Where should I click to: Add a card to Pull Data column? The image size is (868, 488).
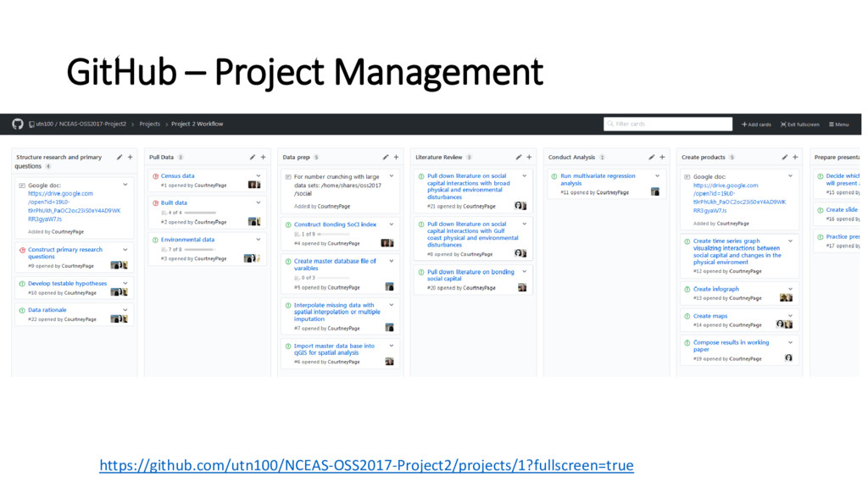coord(263,157)
